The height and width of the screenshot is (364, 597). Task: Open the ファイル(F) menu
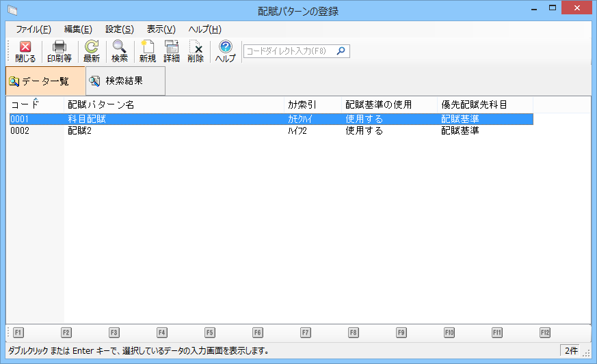click(33, 29)
